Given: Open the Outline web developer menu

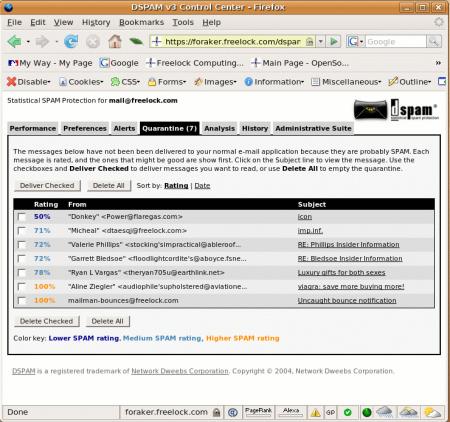Looking at the screenshot, I should (410, 82).
